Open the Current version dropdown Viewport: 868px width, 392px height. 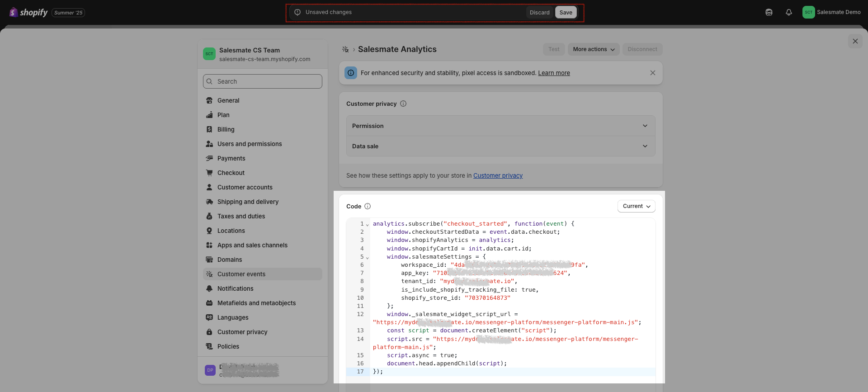point(637,206)
